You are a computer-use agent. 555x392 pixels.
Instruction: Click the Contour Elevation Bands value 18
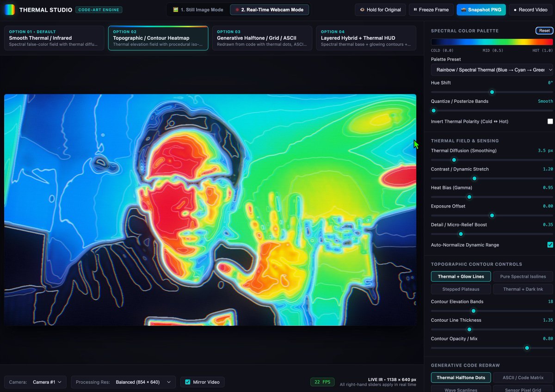coord(550,302)
